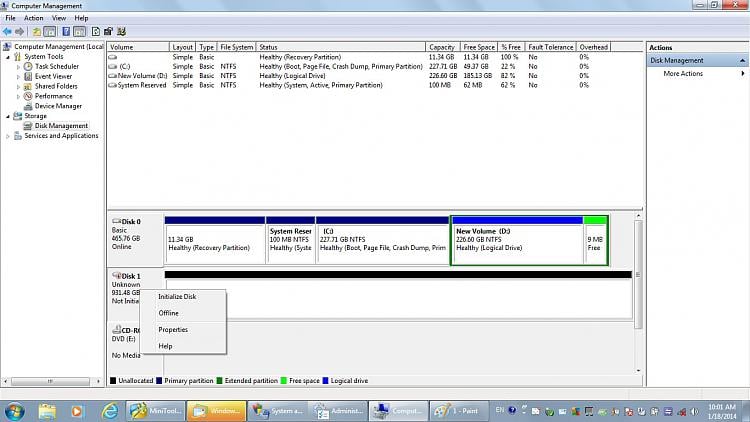Launch Windows Media Player from the taskbar
The width and height of the screenshot is (750, 422).
[x=77, y=411]
